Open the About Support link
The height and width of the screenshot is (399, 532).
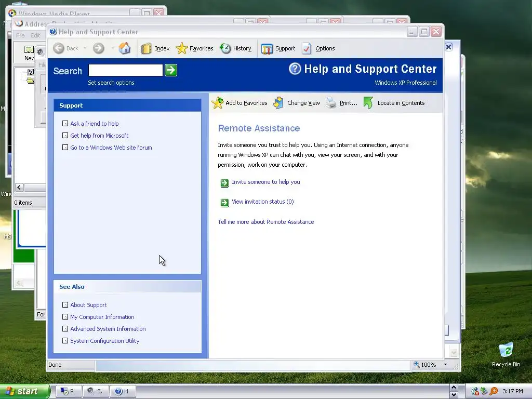click(88, 304)
